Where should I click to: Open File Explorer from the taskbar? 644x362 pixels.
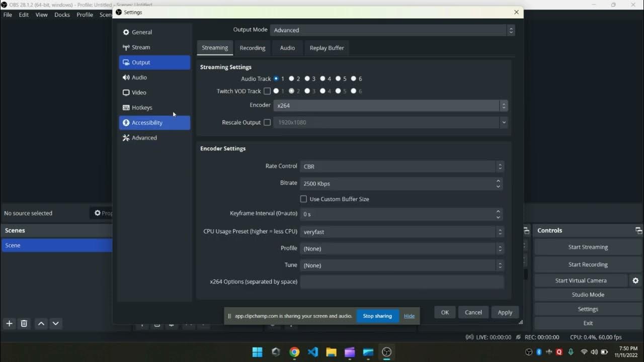331,352
